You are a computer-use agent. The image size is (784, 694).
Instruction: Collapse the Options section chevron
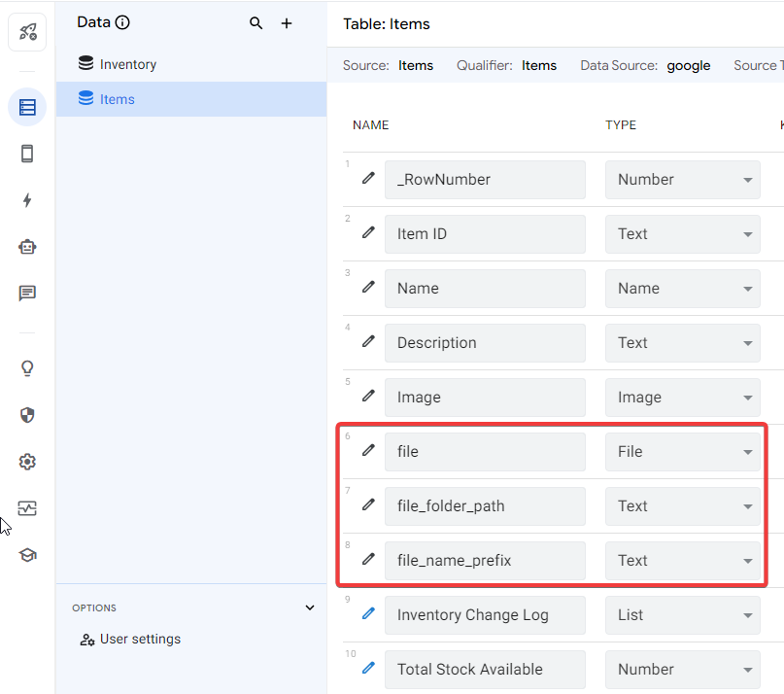310,607
